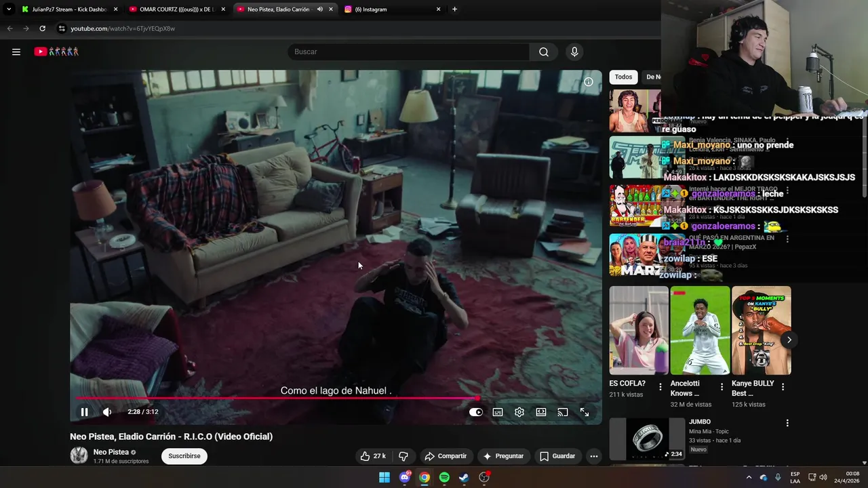The image size is (868, 488).
Task: Mute the Neo Pistea tab audio icon
Action: [319, 9]
